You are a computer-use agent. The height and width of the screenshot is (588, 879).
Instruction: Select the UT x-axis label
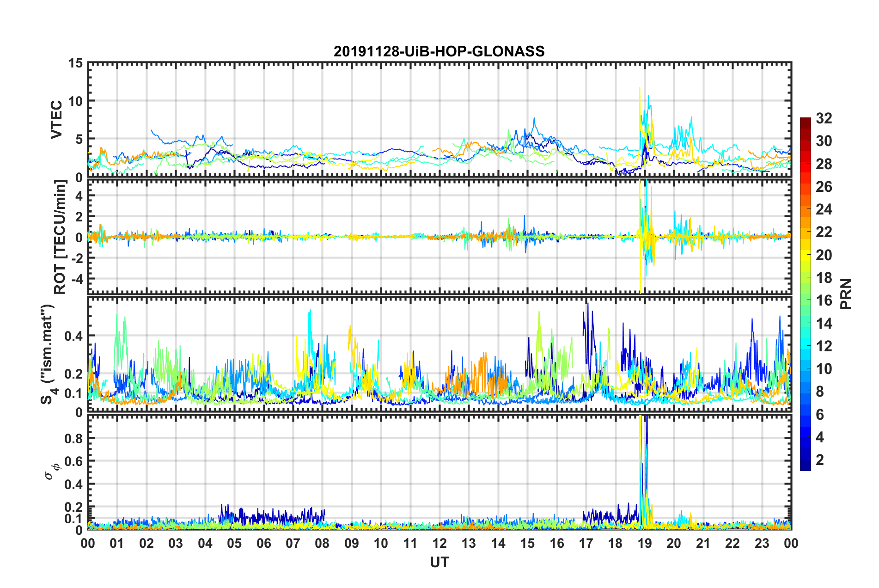pos(439,562)
